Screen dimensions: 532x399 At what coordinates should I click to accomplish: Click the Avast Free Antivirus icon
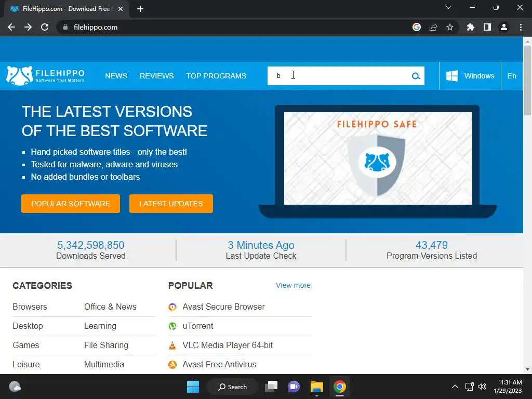tap(172, 365)
